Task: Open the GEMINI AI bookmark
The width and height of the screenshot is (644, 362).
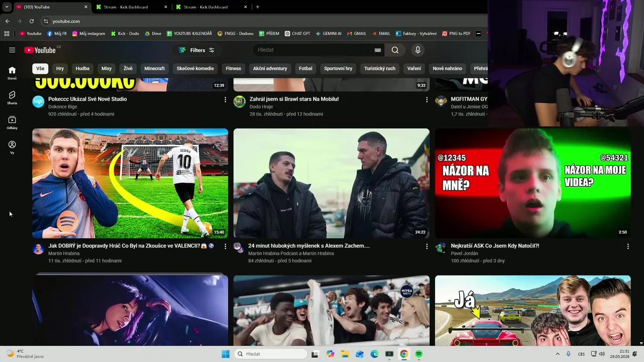Action: point(329,34)
